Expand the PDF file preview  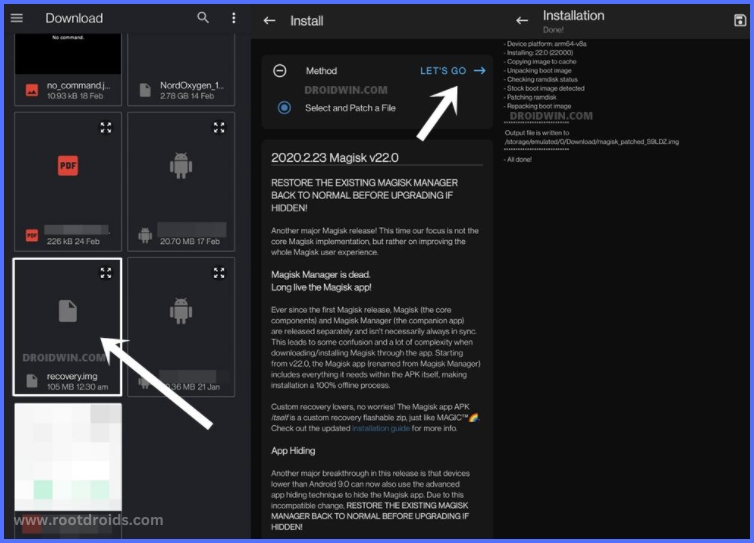click(106, 127)
